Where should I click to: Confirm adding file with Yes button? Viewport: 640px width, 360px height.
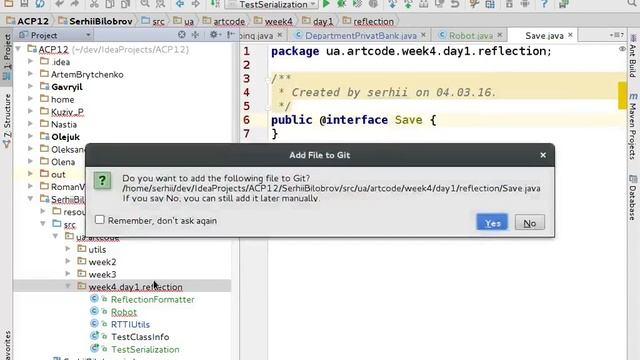tap(492, 222)
